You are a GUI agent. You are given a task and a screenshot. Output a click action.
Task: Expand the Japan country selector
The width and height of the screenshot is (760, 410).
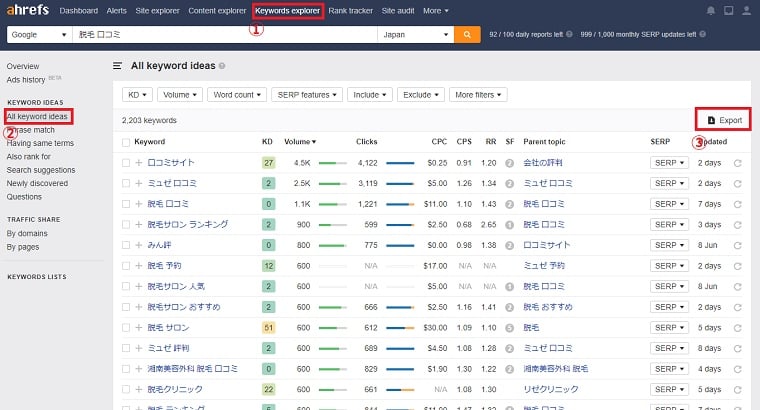(x=414, y=34)
